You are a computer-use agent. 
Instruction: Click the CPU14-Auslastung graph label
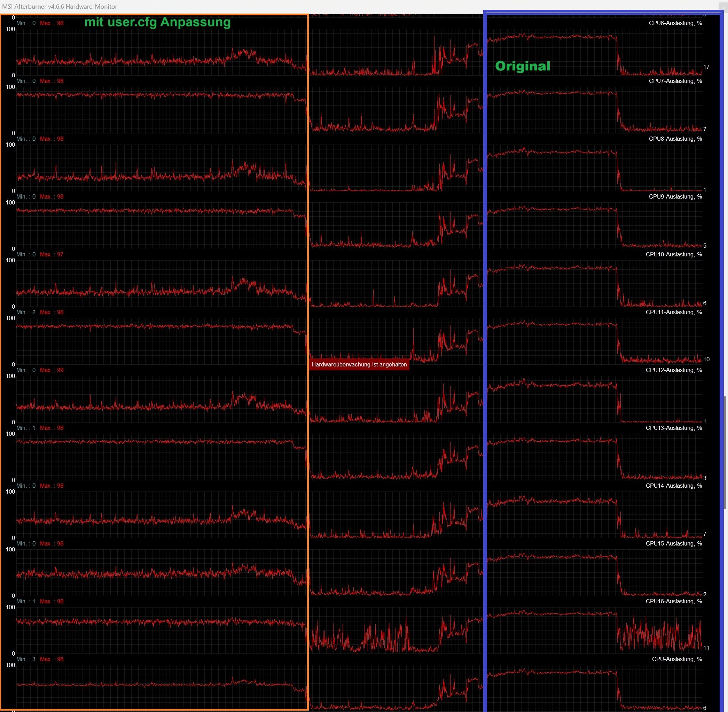click(x=673, y=486)
